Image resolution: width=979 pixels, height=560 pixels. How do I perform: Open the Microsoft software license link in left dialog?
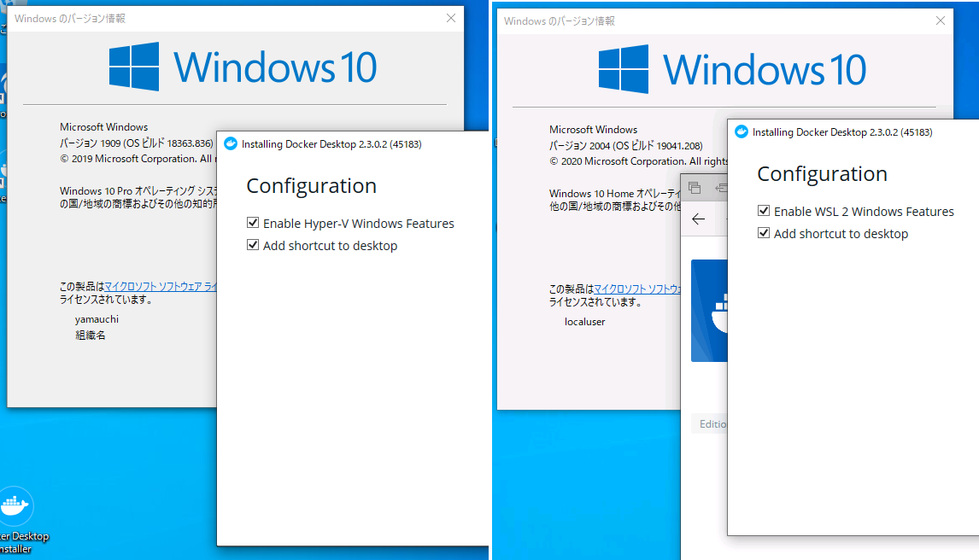[x=161, y=285]
